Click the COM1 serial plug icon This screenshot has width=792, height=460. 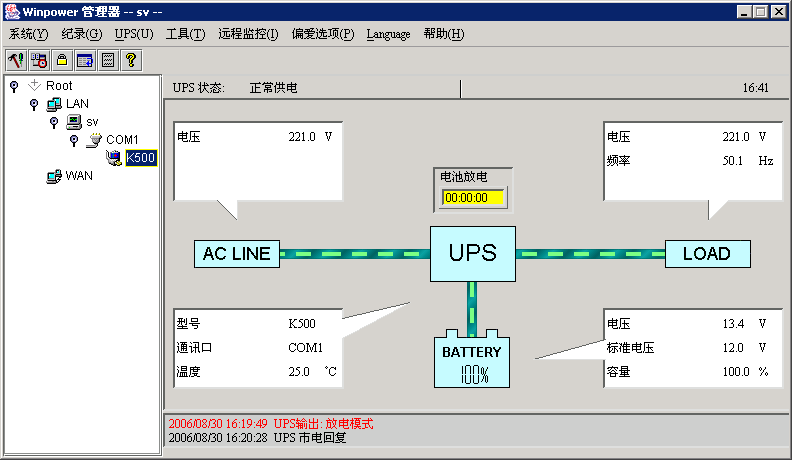tap(94, 140)
